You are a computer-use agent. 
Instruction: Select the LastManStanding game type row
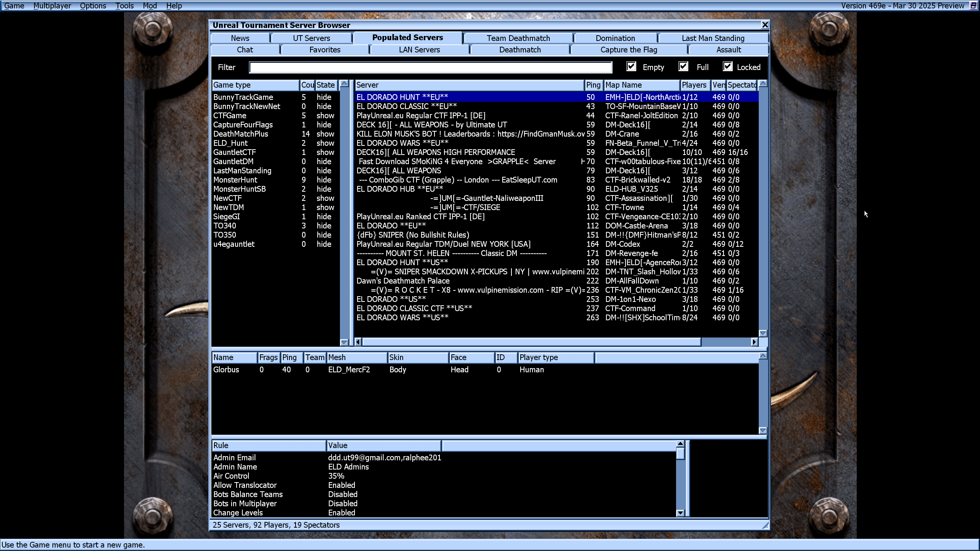coord(276,171)
